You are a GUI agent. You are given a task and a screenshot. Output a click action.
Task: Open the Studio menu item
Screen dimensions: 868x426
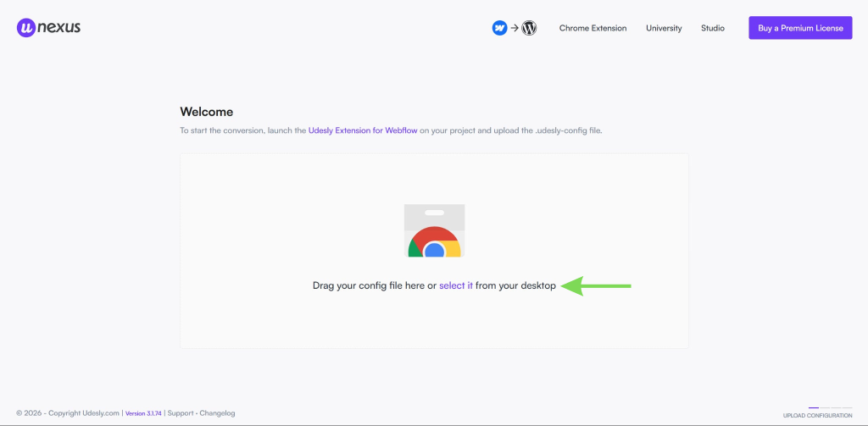[712, 28]
